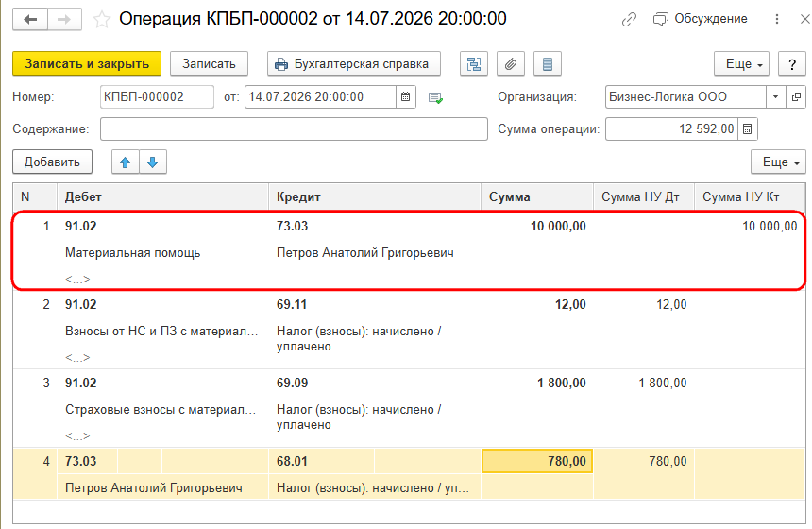Expand the Организация dropdown arrow

click(x=776, y=97)
